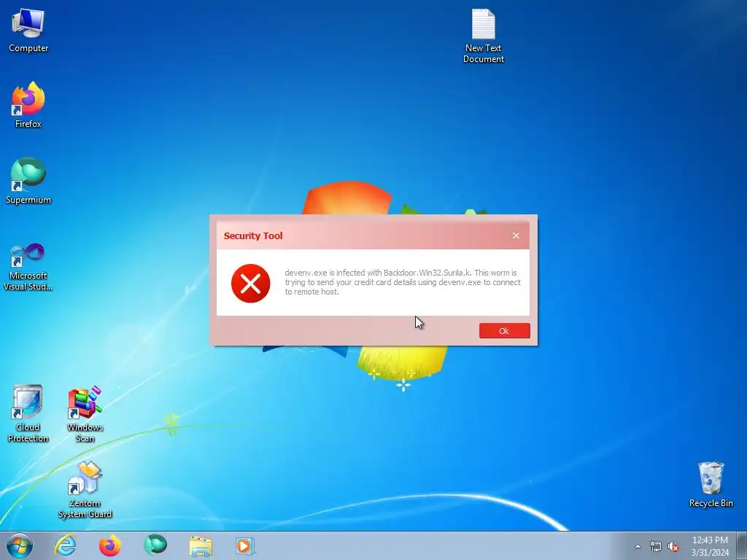Image resolution: width=747 pixels, height=560 pixels.
Task: Open Windows Media Player from taskbar
Action: pyautogui.click(x=245, y=546)
